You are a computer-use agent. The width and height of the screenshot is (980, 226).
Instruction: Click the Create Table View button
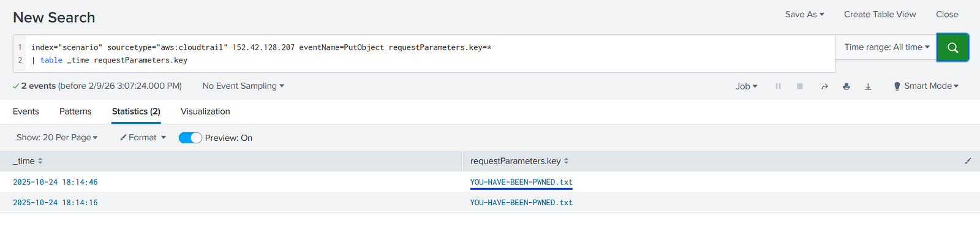coord(880,14)
